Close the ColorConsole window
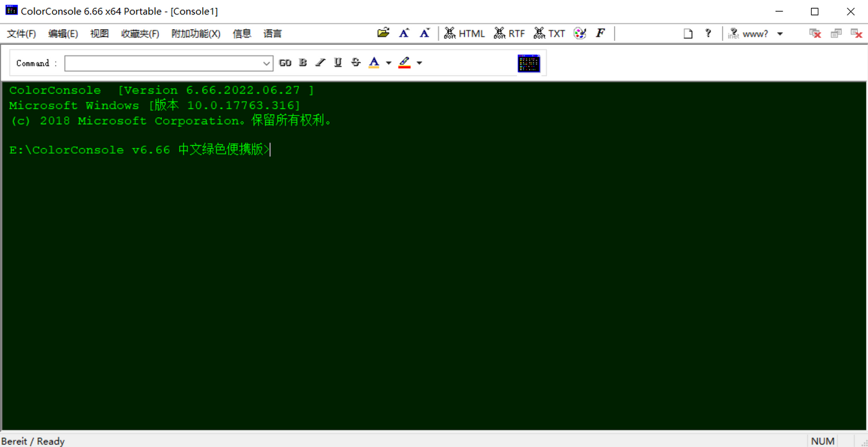The width and height of the screenshot is (868, 447). [x=851, y=11]
